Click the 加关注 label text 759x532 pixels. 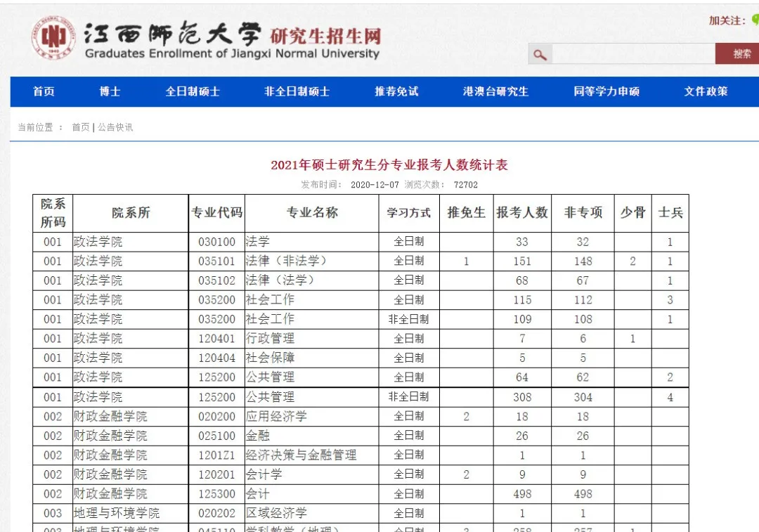(x=727, y=20)
